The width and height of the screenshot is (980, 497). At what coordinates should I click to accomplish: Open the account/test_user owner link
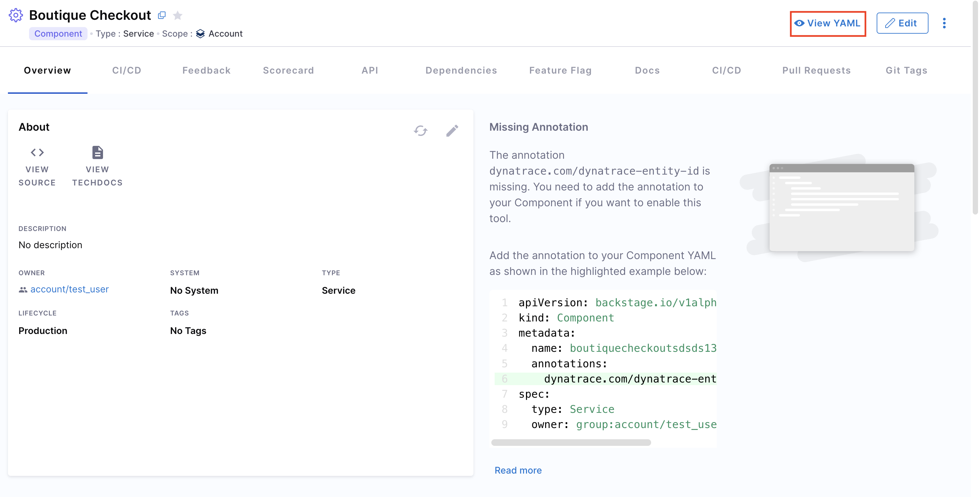tap(70, 289)
